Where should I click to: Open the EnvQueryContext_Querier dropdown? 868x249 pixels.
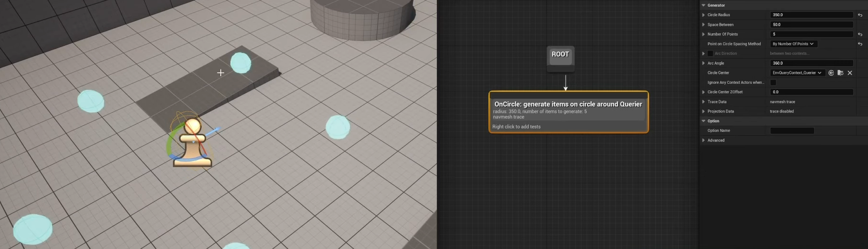pyautogui.click(x=797, y=73)
